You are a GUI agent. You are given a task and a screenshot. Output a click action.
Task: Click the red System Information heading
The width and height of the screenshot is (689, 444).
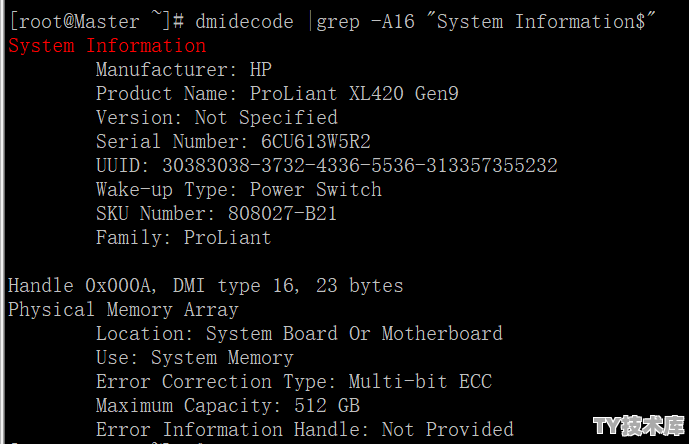[x=107, y=46]
